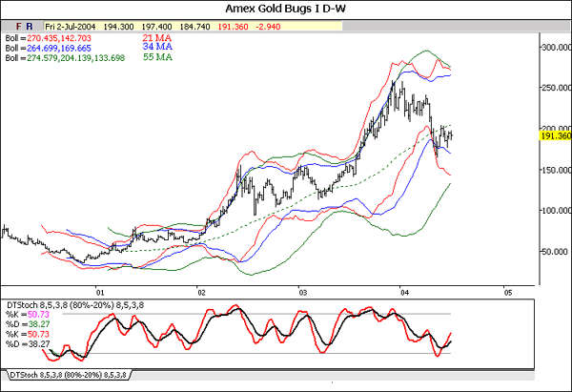This screenshot has height=392, width=572.
Task: Click the 50.000 price axis label
Action: (555, 252)
